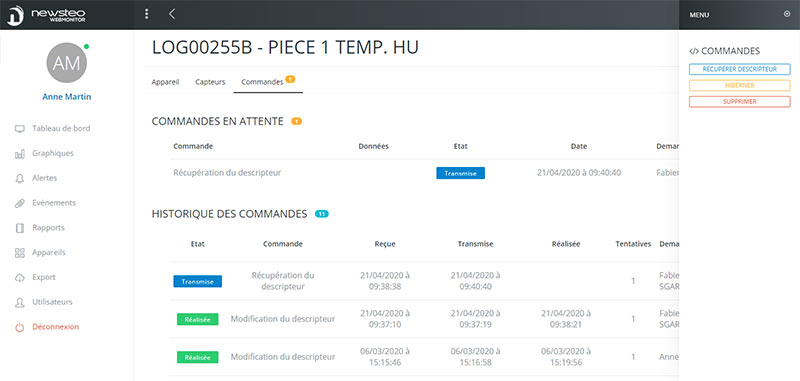Open Tableau de bord in sidebar
The image size is (800, 381).
point(61,129)
